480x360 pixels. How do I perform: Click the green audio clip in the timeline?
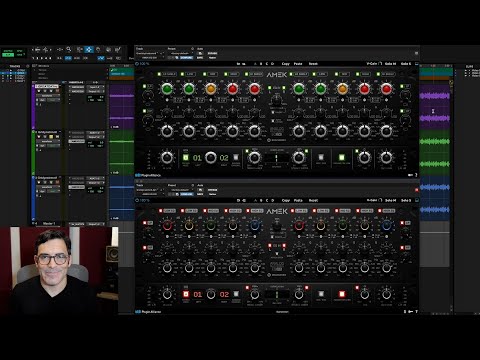click(435, 153)
